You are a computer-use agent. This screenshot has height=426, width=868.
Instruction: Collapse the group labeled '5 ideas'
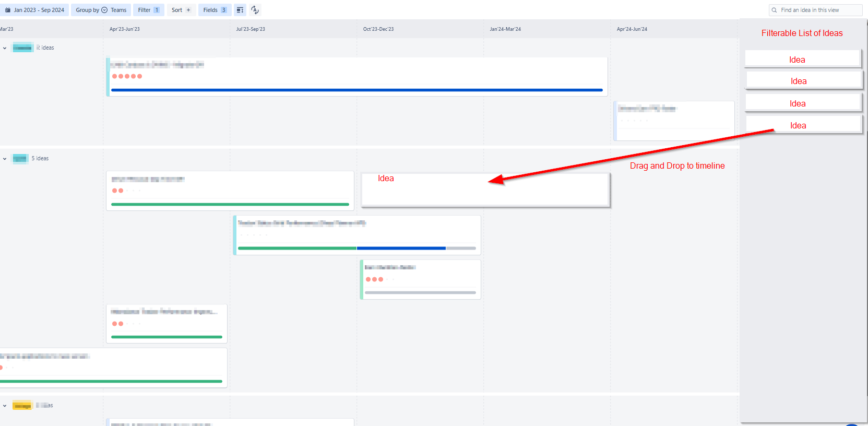tap(5, 159)
